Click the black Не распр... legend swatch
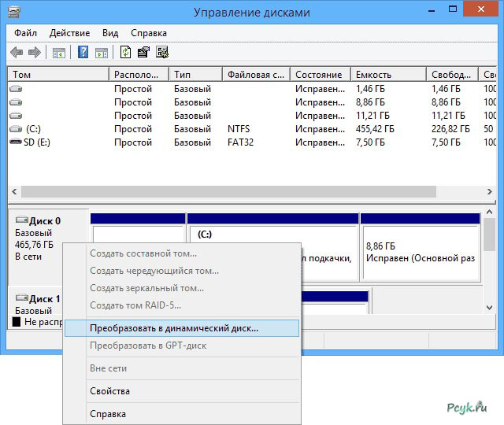The image size is (504, 425). click(x=17, y=322)
